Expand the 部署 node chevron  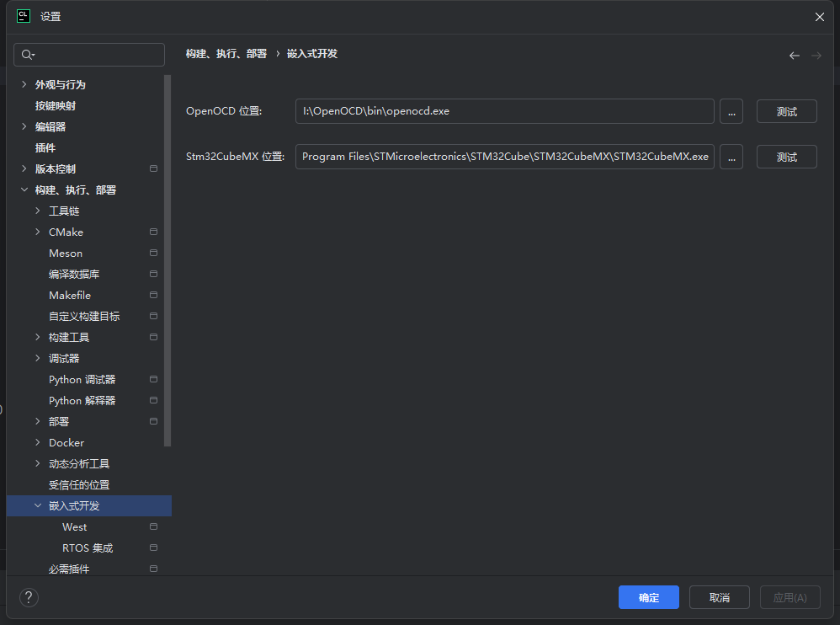click(x=38, y=421)
